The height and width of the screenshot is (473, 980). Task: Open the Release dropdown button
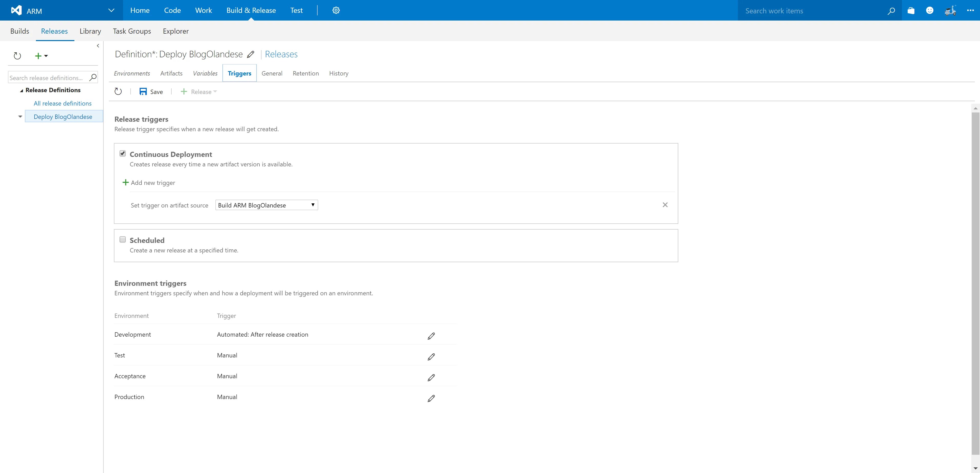click(x=199, y=91)
